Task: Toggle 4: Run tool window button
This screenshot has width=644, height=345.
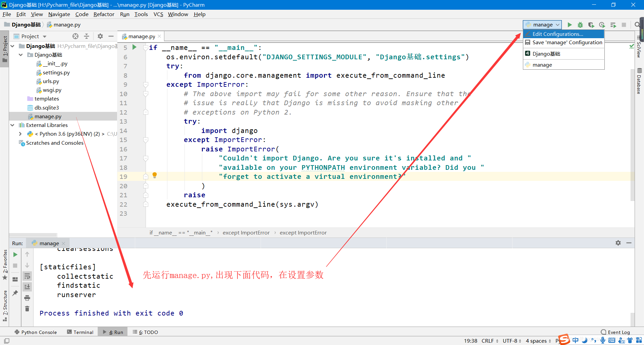Action: [x=113, y=332]
